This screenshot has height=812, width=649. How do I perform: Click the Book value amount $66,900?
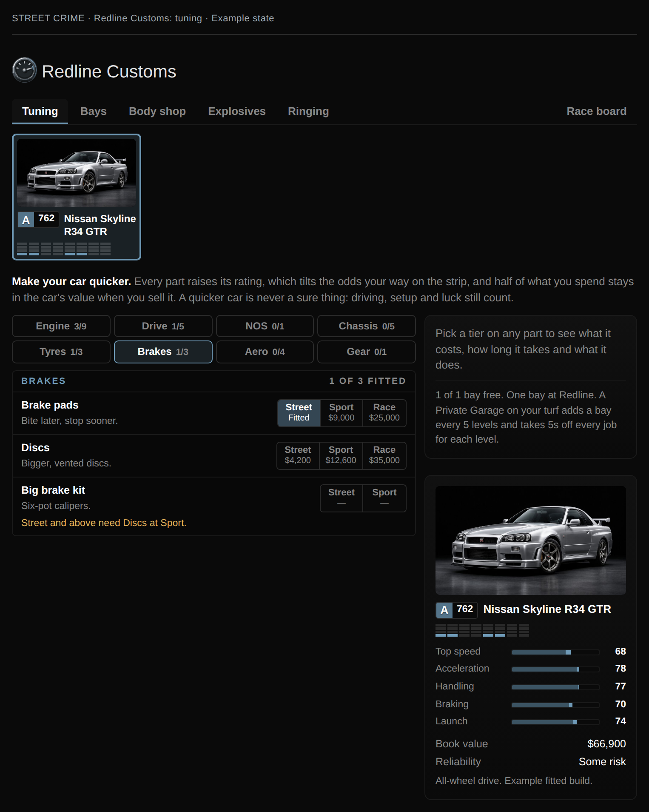click(606, 744)
